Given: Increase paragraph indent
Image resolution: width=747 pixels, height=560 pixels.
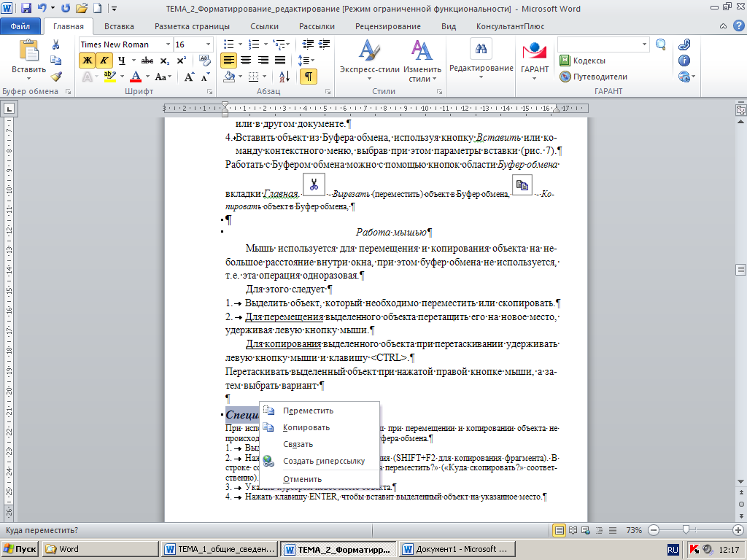Looking at the screenshot, I should click(x=325, y=44).
